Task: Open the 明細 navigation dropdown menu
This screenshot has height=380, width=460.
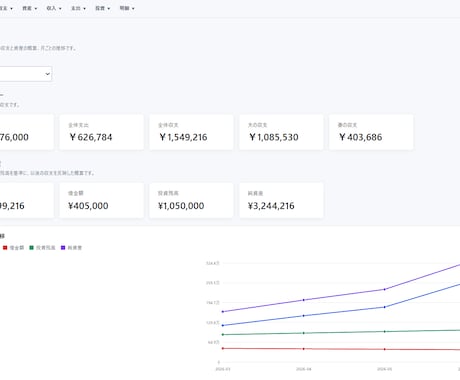Action: coord(127,8)
